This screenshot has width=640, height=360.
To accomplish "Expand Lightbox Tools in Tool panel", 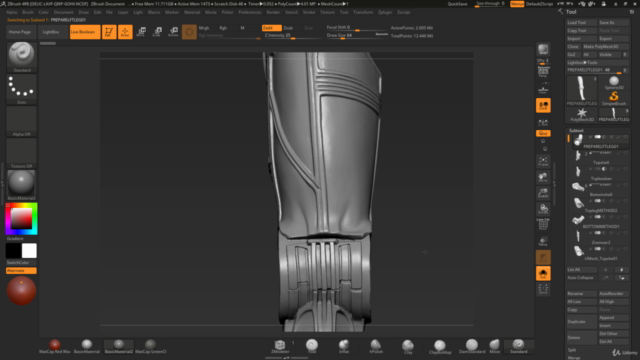I will point(597,62).
